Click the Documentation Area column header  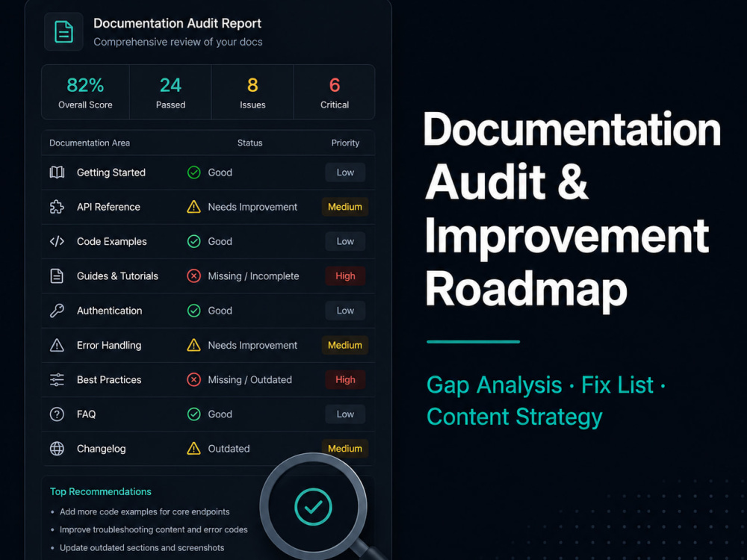pos(90,143)
